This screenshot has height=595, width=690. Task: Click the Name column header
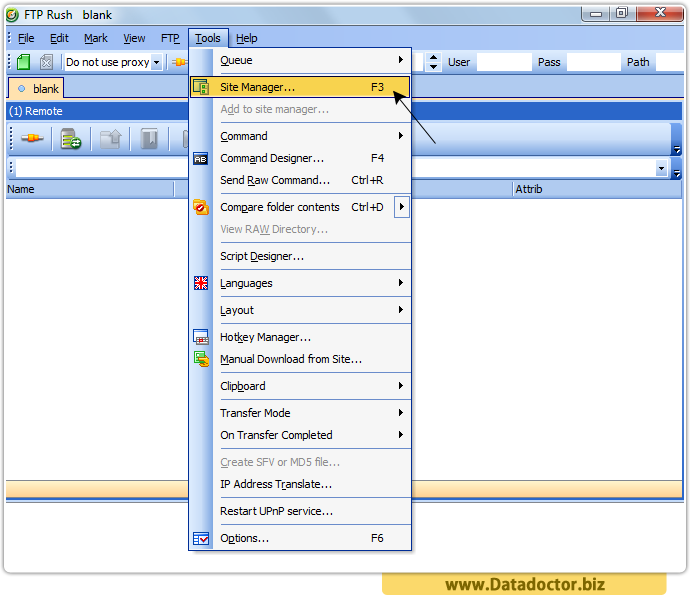pyautogui.click(x=90, y=189)
